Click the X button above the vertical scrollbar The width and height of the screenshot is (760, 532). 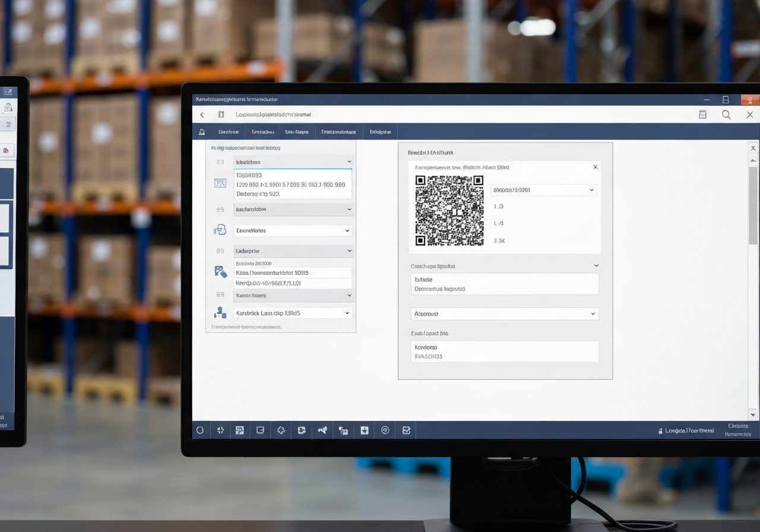coord(753,148)
